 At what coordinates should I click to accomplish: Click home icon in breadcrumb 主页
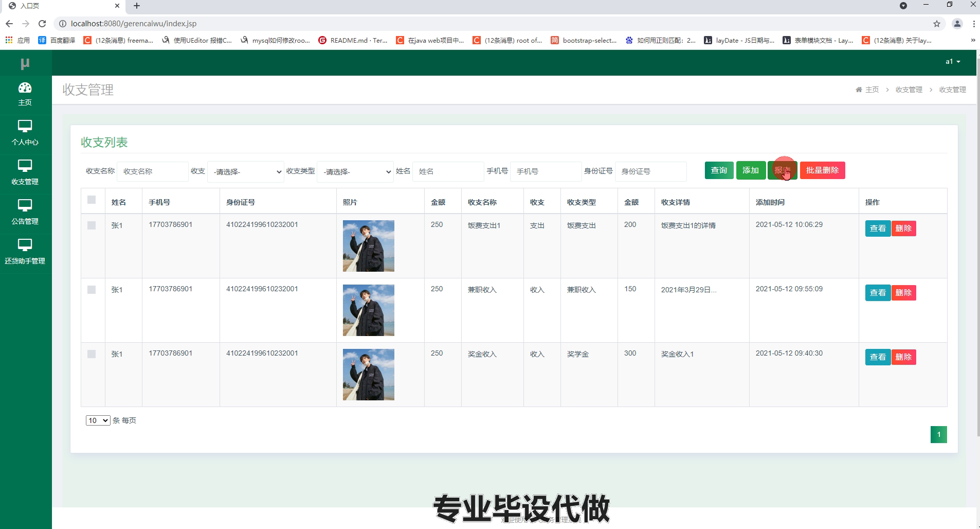coord(859,90)
